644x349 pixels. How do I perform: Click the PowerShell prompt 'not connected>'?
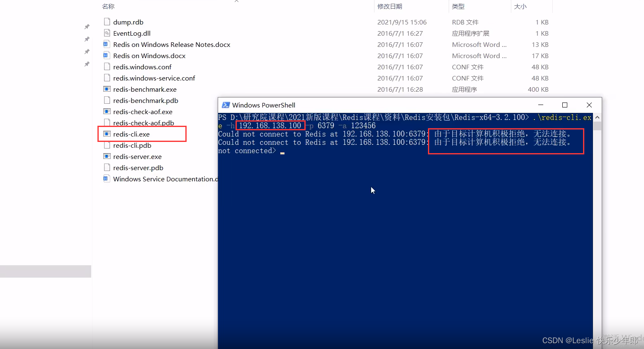(247, 151)
